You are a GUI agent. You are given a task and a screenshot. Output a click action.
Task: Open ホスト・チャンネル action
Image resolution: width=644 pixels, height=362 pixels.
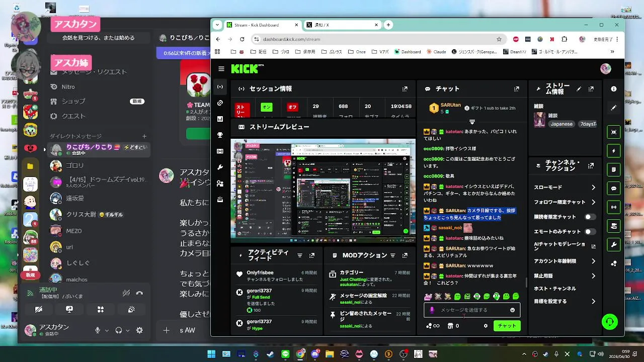554,289
